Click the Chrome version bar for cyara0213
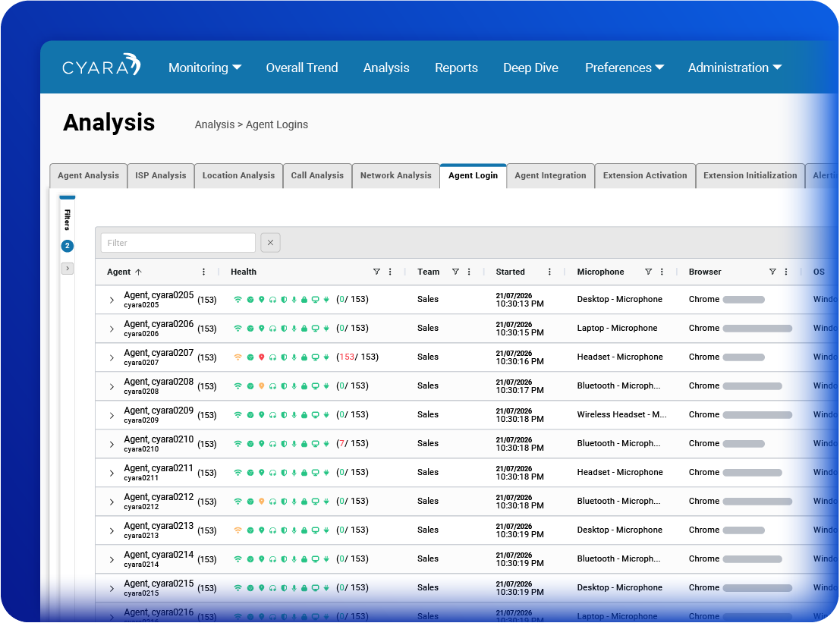The image size is (840, 623). (x=744, y=530)
